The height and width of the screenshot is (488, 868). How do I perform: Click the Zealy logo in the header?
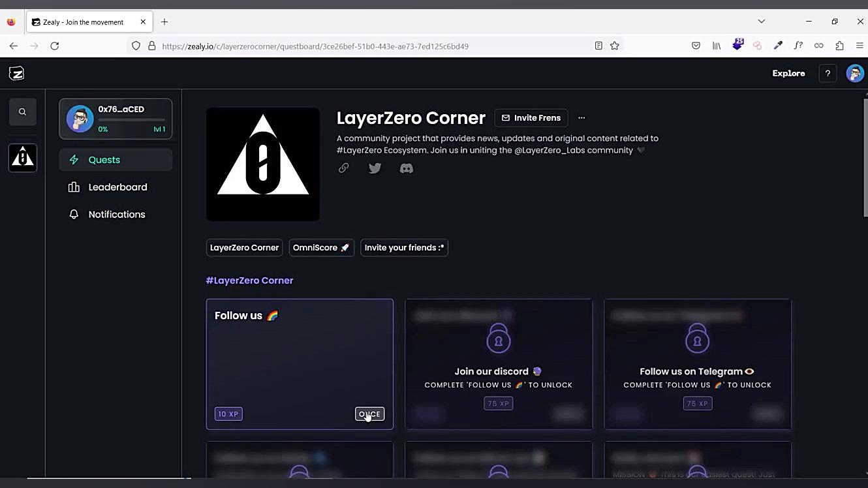click(16, 73)
